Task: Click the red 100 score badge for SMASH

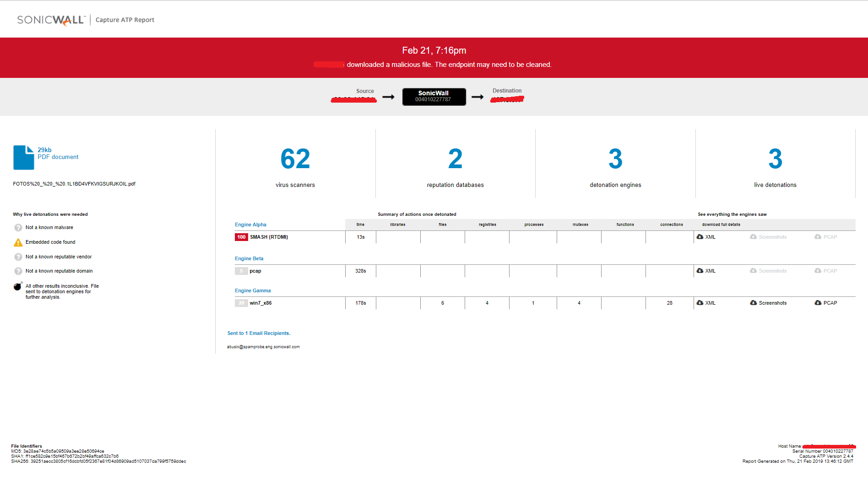Action: click(x=241, y=237)
